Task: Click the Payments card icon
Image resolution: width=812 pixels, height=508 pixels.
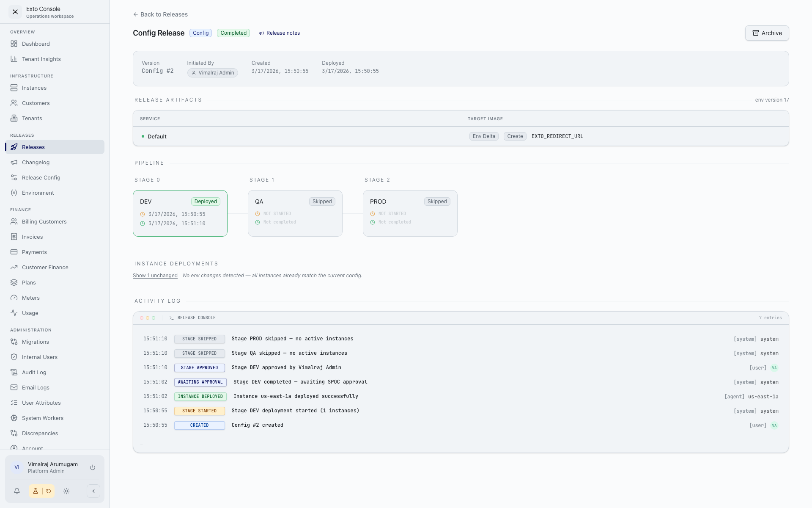Action: (14, 252)
